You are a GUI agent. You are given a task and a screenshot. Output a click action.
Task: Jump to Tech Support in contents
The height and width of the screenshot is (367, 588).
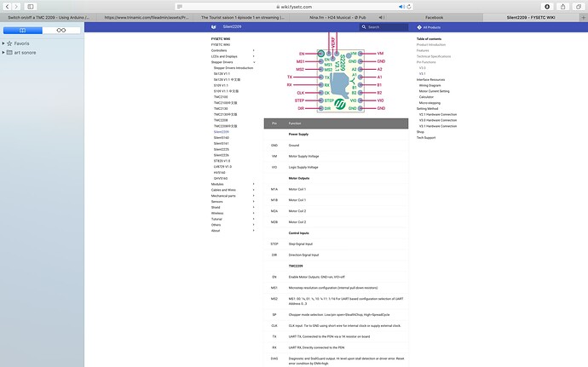tap(426, 138)
